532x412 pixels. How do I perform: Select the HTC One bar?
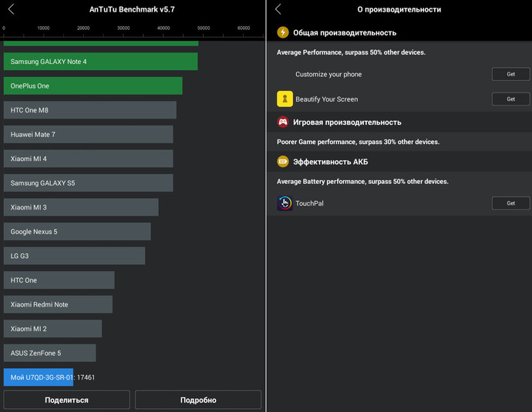(x=59, y=280)
